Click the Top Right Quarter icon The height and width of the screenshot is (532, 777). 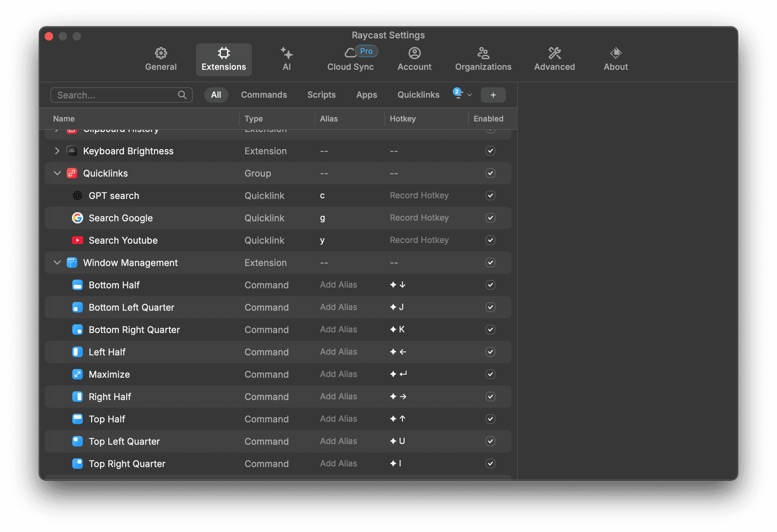pyautogui.click(x=78, y=464)
